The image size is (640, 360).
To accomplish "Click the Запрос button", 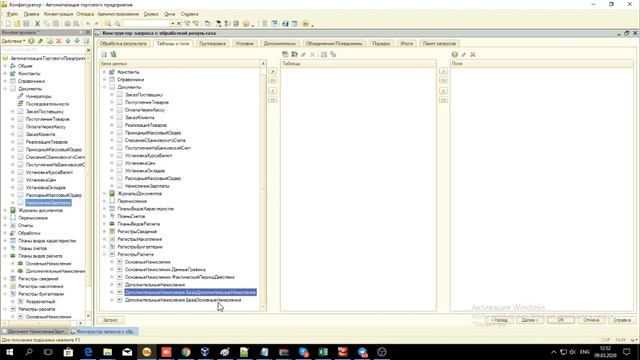I will [x=110, y=320].
